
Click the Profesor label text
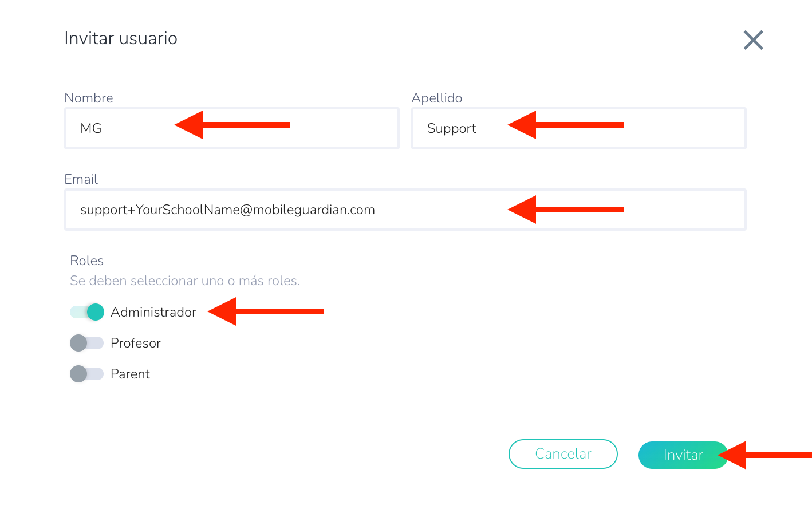136,343
